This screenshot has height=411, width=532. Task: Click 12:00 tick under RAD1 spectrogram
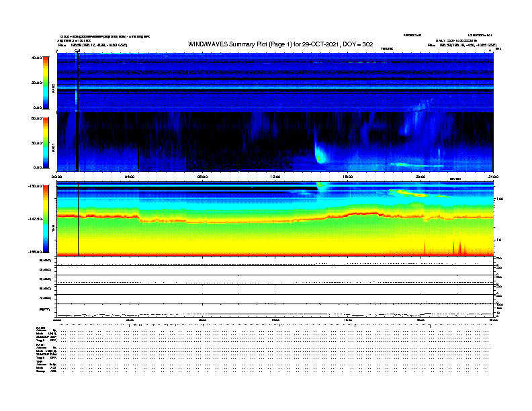click(x=275, y=177)
